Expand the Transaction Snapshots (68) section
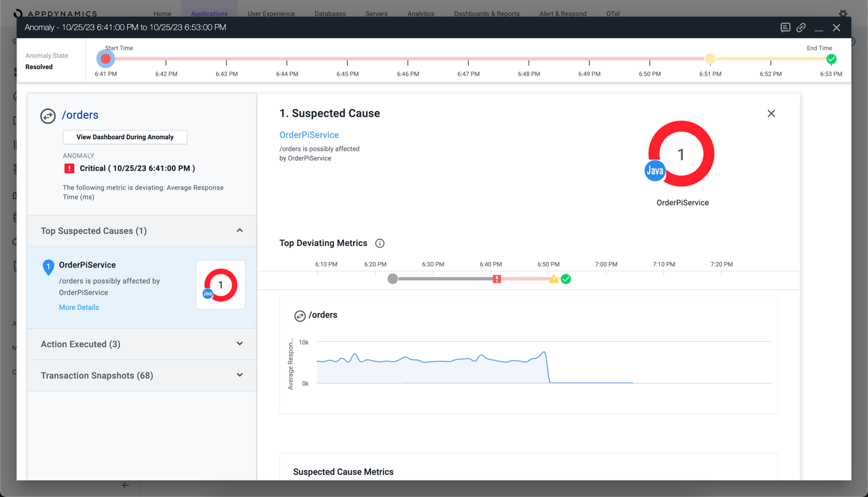 240,375
